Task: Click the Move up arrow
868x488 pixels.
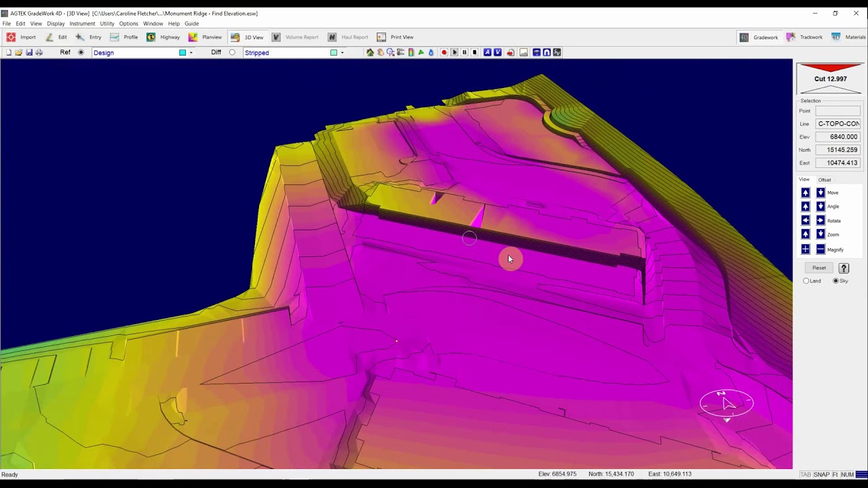Action: 806,192
